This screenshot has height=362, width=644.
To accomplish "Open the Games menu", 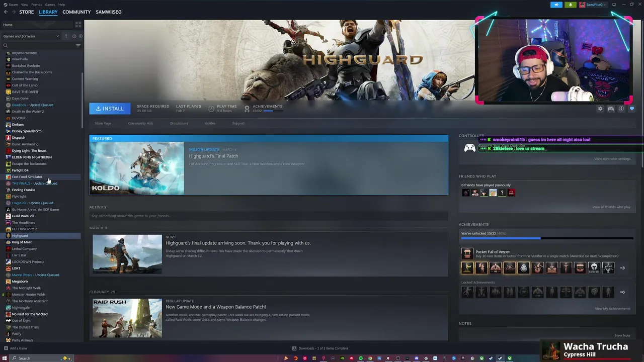I will point(50,5).
